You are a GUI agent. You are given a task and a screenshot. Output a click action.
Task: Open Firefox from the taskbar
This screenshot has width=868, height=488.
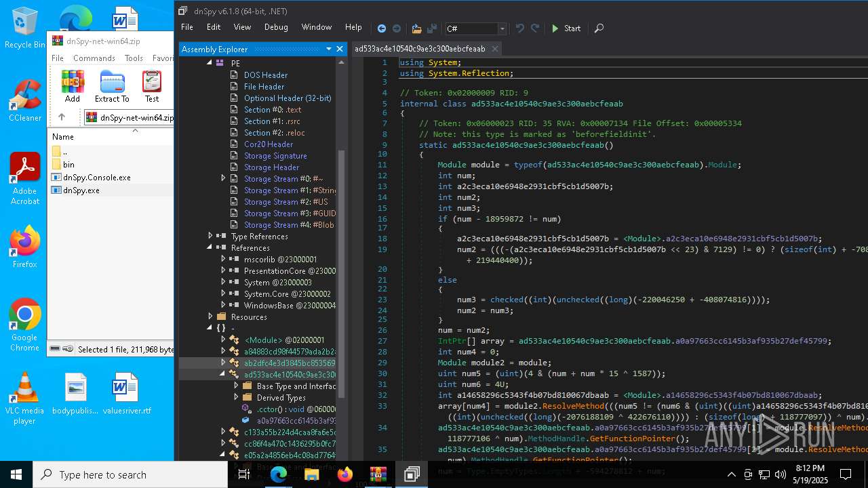point(345,474)
